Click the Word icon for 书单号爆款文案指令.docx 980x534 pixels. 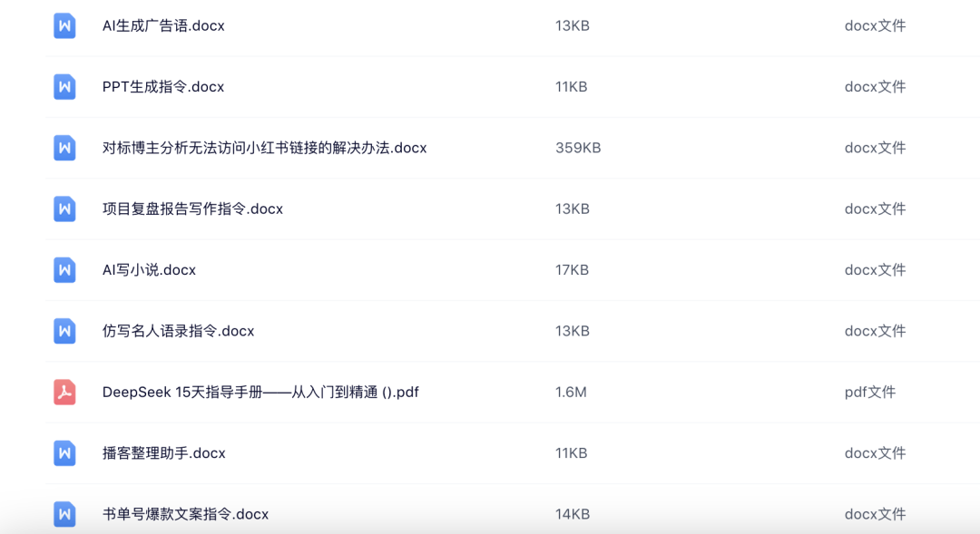pos(64,514)
